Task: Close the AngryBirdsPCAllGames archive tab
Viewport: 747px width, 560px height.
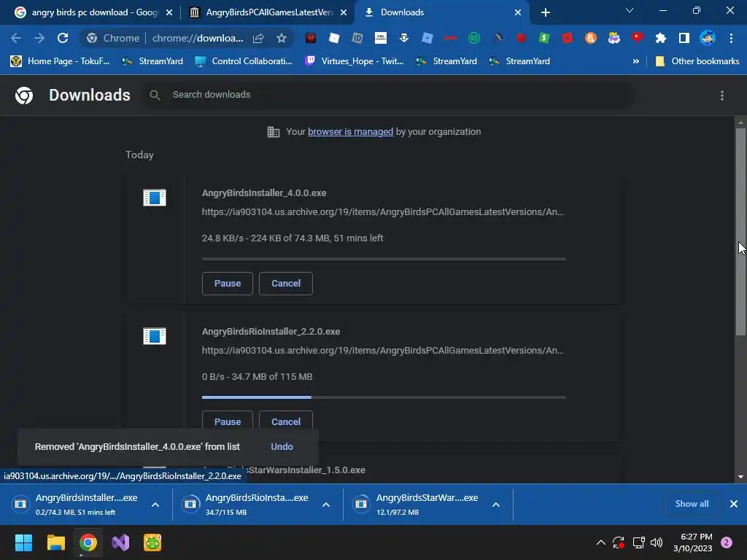Action: [x=344, y=12]
